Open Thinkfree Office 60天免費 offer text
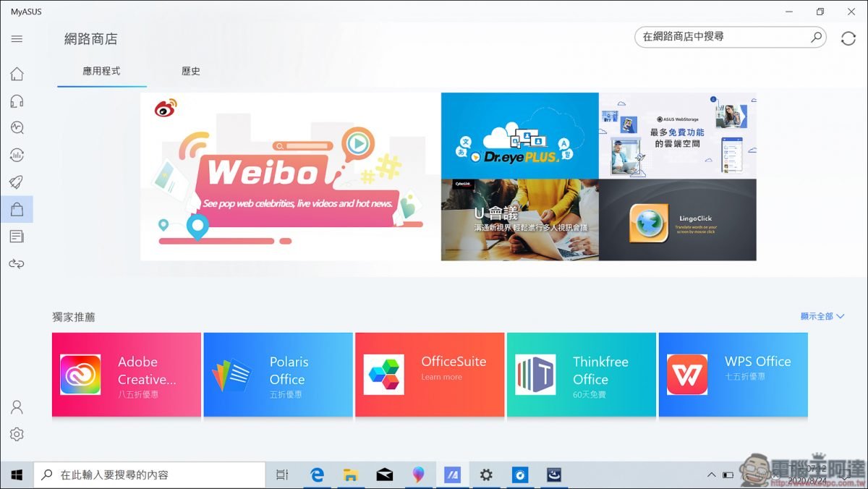This screenshot has height=489, width=868. (x=590, y=395)
